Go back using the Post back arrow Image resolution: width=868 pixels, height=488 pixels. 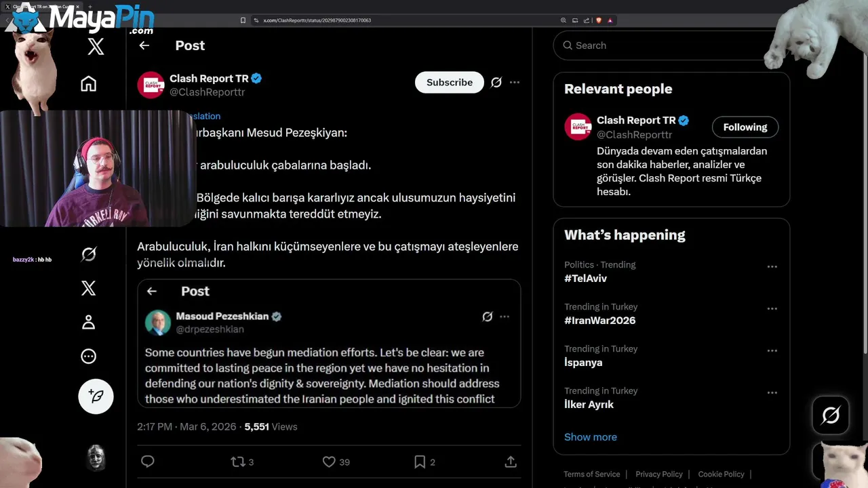point(144,45)
